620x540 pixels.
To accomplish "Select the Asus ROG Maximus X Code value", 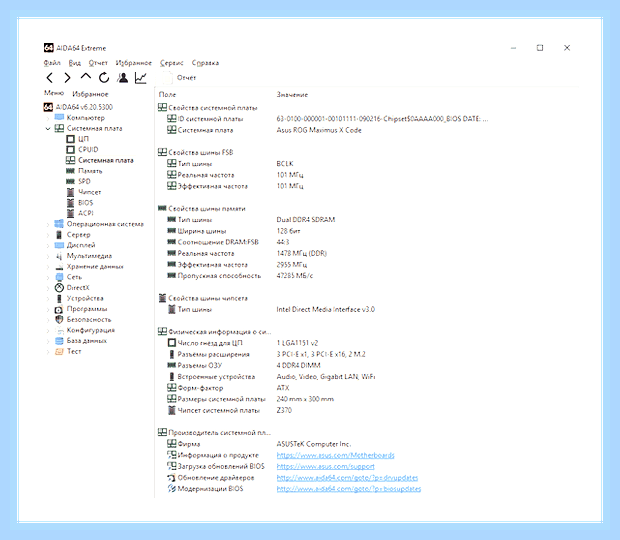I will [319, 130].
